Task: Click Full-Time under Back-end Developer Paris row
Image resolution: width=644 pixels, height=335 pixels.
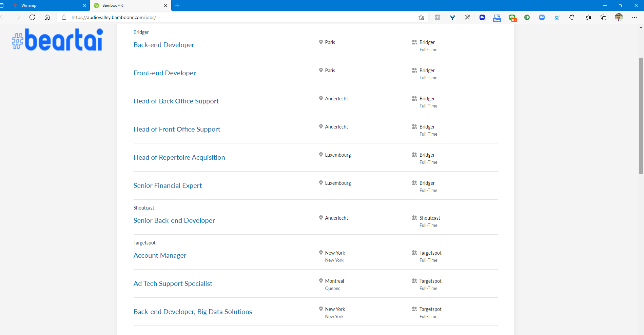Action: [428, 50]
